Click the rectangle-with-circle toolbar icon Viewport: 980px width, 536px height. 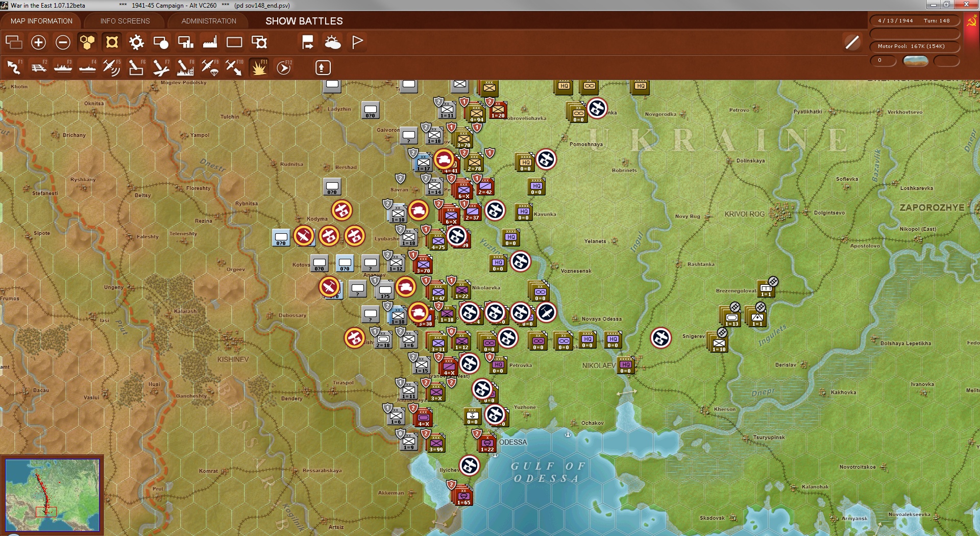click(x=161, y=42)
